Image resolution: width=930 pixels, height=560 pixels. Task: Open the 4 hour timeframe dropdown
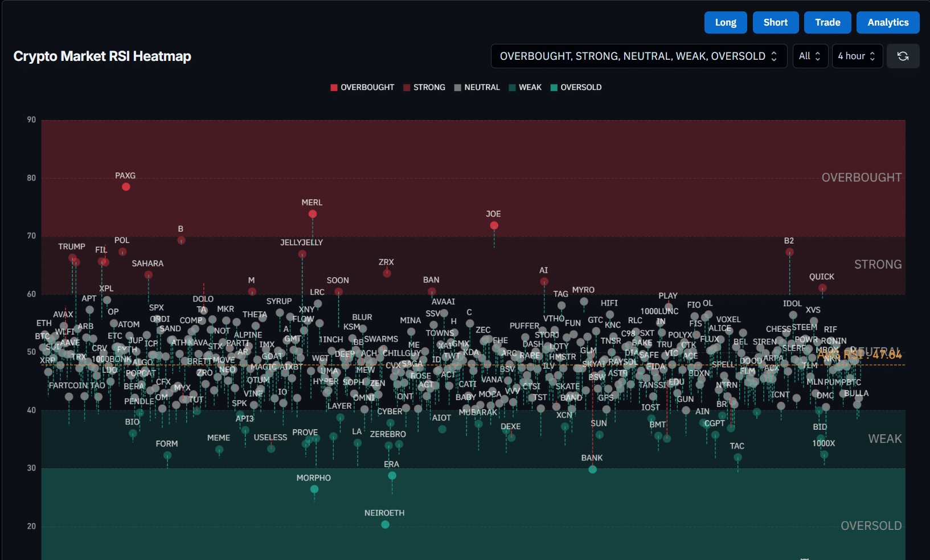click(x=857, y=56)
